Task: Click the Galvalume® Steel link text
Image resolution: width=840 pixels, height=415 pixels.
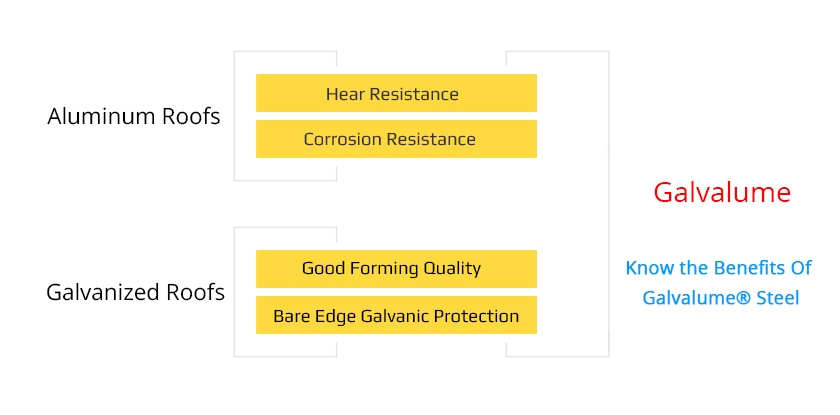Action: click(720, 298)
